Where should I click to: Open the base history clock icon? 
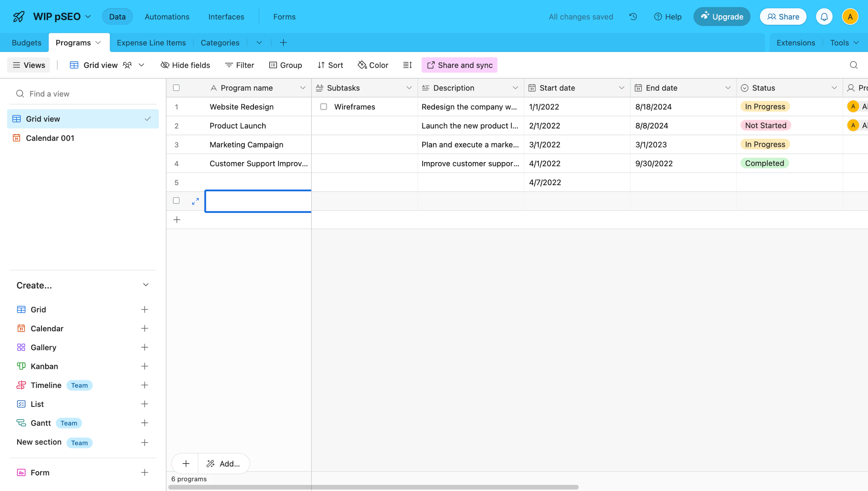[633, 17]
